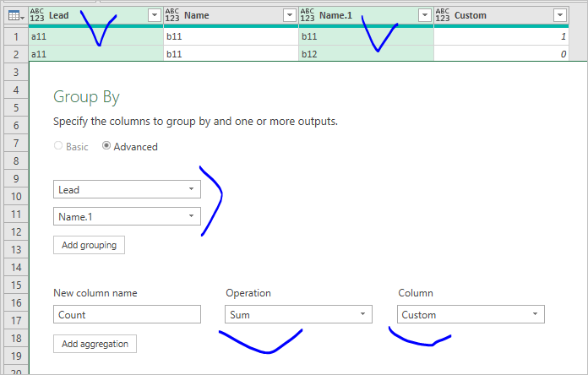Open the Custom column filter dropdown
Image resolution: width=588 pixels, height=375 pixels.
click(560, 15)
